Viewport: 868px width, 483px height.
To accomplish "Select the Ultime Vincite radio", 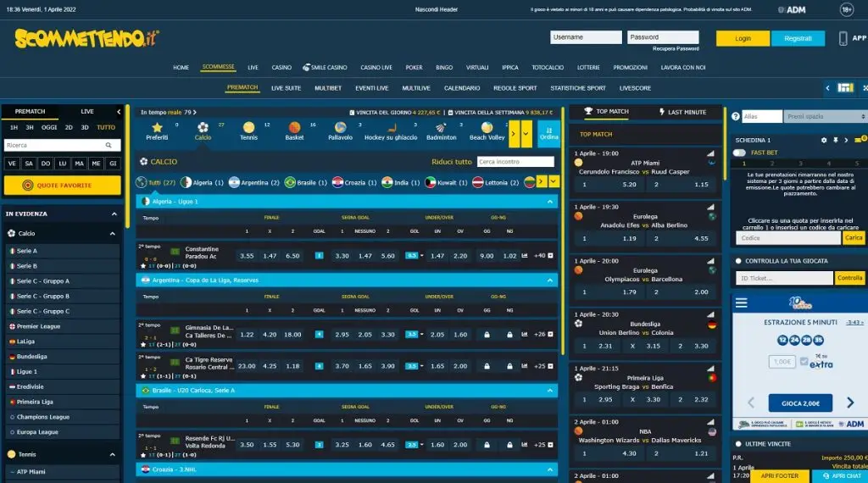I will pos(738,444).
